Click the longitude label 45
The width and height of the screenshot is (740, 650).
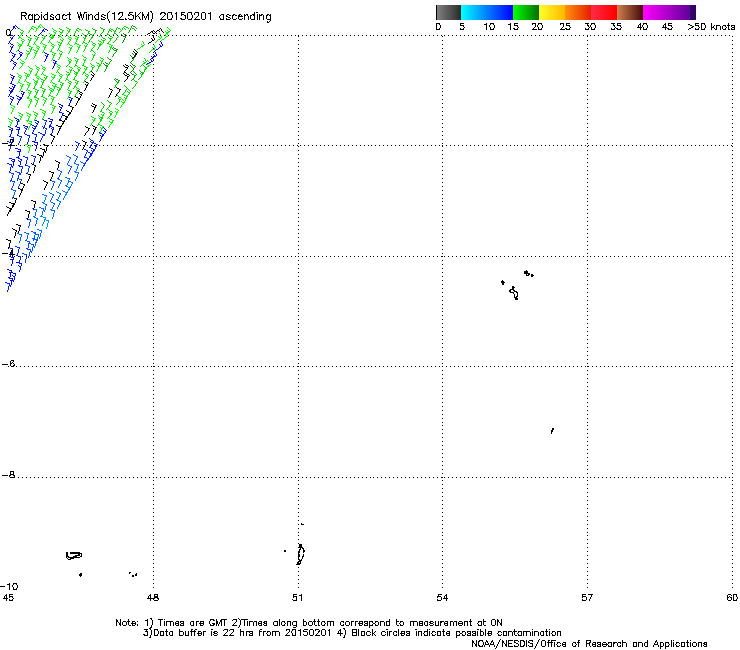[x=8, y=598]
